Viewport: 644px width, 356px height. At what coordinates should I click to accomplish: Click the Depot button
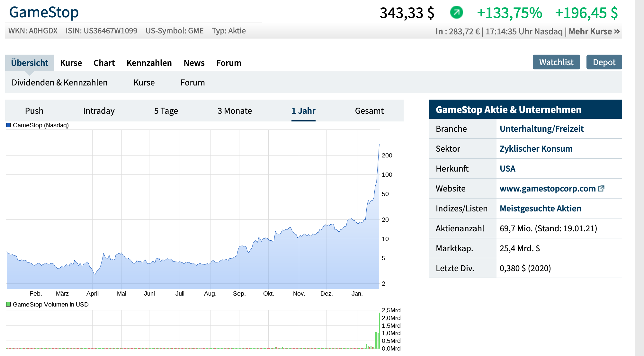[x=604, y=62]
